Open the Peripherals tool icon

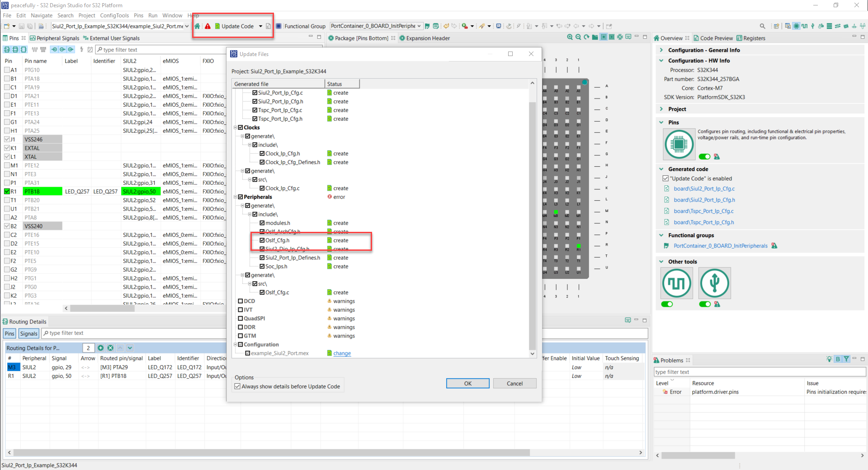tap(714, 283)
